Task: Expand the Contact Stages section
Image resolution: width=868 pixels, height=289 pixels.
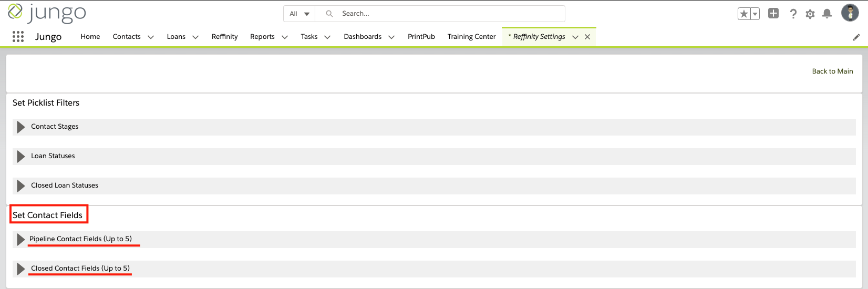Action: [21, 127]
